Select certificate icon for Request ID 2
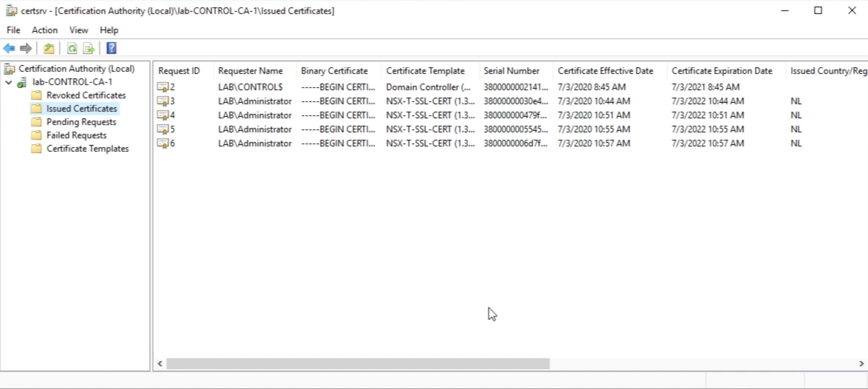868x389 pixels. 163,87
